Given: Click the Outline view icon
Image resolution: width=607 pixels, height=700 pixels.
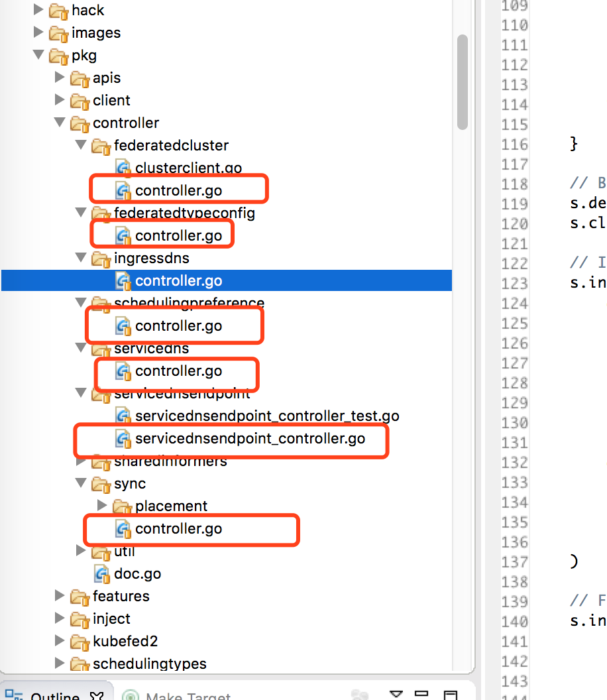Looking at the screenshot, I should [14, 695].
